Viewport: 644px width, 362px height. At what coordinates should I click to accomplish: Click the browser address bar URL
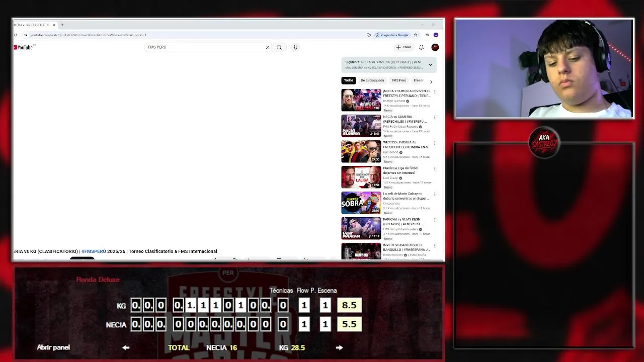pyautogui.click(x=88, y=35)
